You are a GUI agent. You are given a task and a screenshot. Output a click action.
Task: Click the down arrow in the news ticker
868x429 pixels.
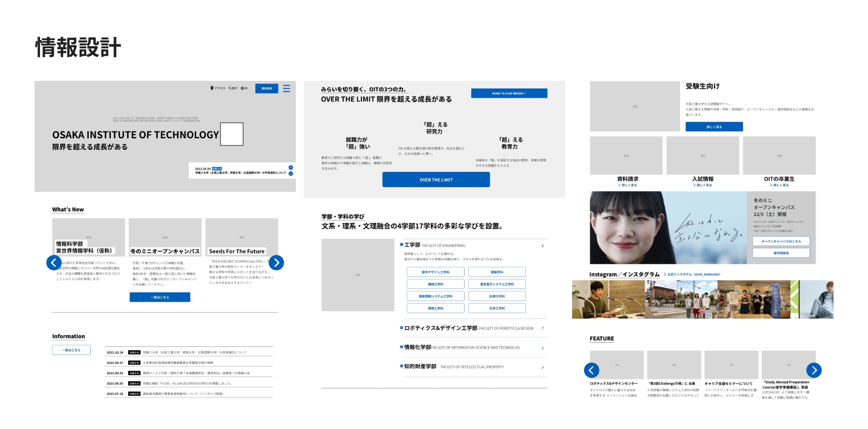pyautogui.click(x=291, y=174)
